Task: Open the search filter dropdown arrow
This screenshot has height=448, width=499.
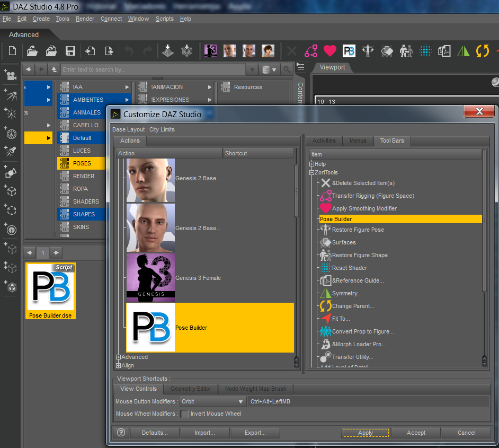Action: click(x=252, y=69)
